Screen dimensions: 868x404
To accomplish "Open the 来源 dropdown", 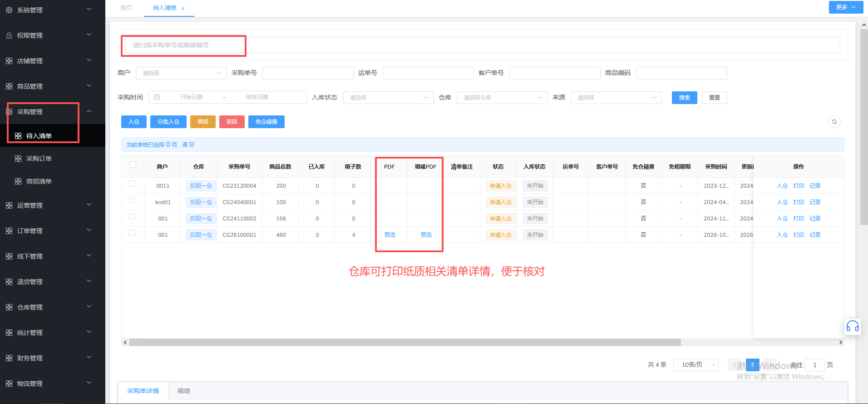I will tap(616, 97).
